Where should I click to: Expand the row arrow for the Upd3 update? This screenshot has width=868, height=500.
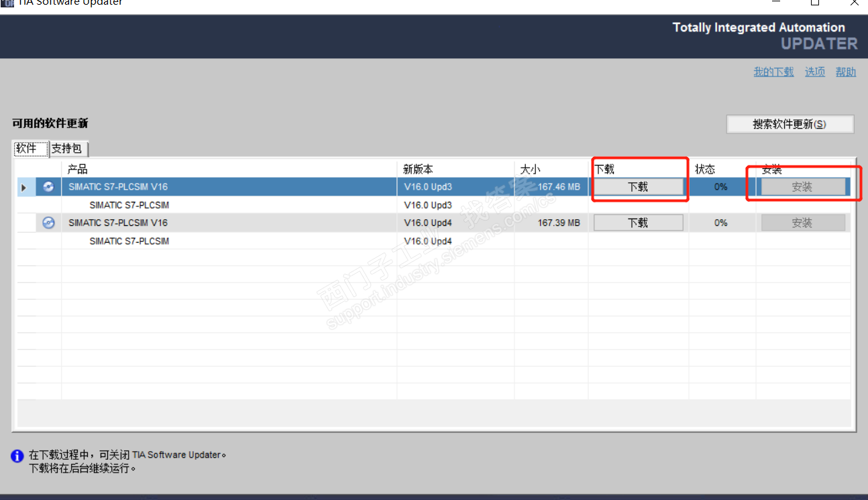click(x=24, y=188)
